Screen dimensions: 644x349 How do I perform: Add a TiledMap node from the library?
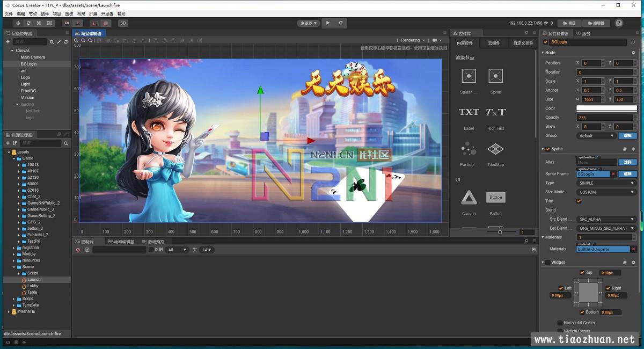tap(495, 148)
